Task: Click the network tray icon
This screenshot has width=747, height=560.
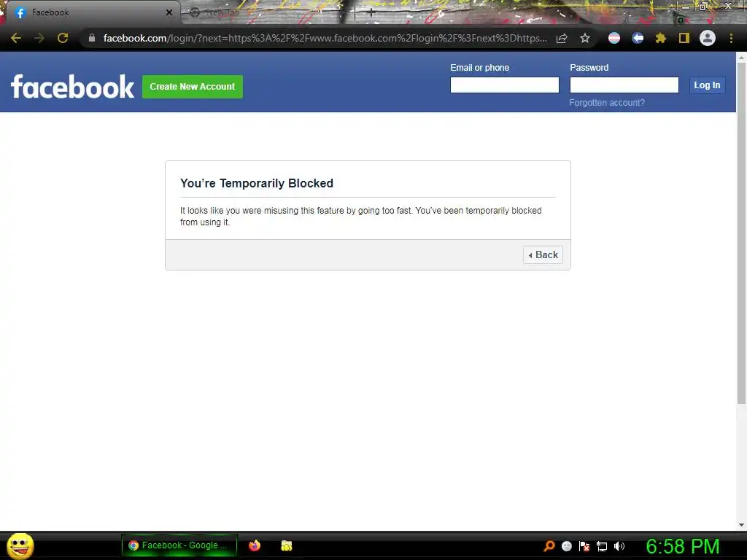Action: [x=602, y=546]
